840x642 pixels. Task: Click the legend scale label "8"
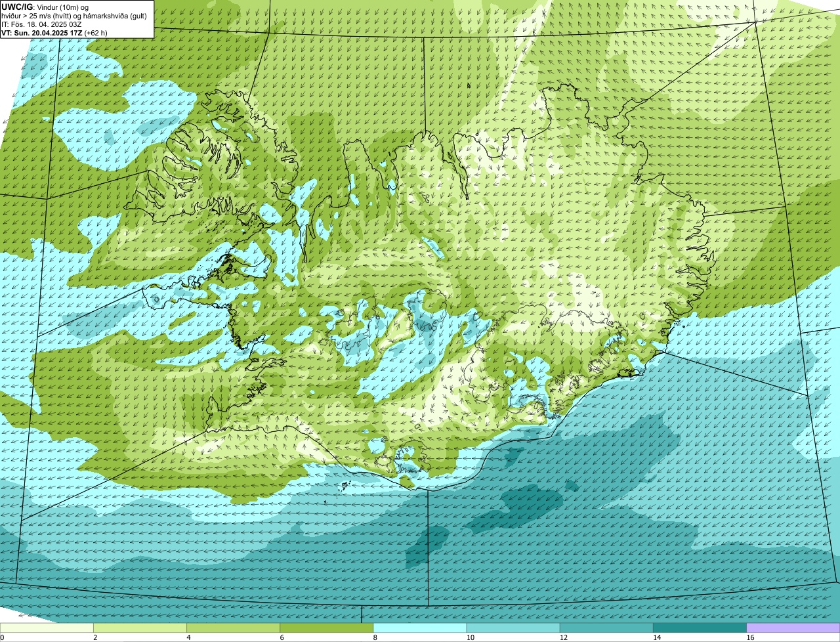coord(375,637)
